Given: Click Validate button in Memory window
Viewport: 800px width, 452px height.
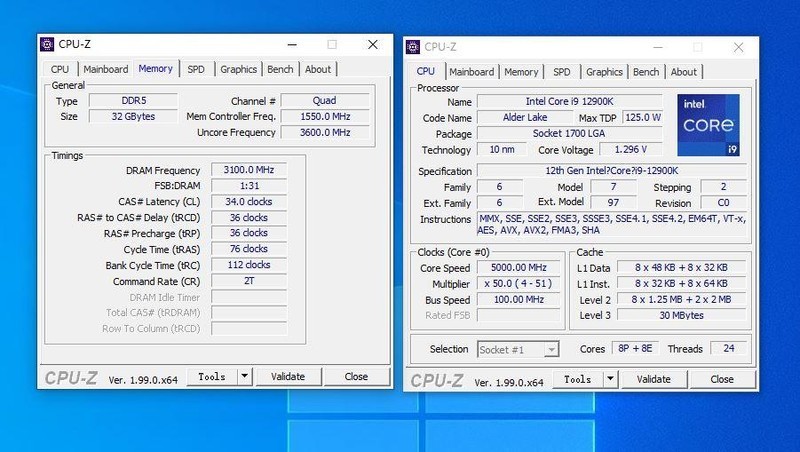Looking at the screenshot, I should coord(288,376).
